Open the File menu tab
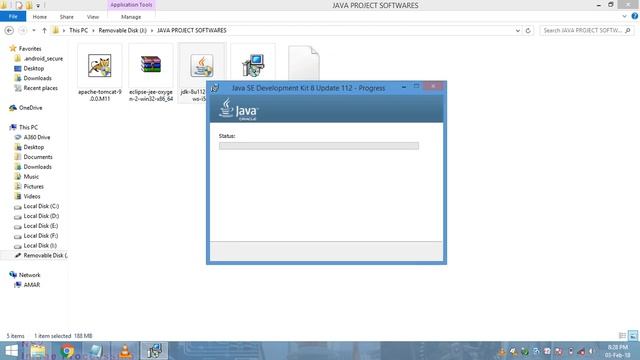This screenshot has width=640, height=360. 13,16
